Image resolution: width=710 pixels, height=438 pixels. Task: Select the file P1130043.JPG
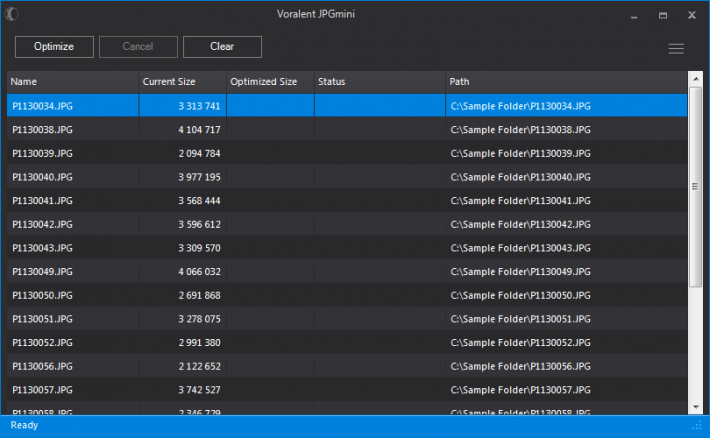tap(42, 248)
